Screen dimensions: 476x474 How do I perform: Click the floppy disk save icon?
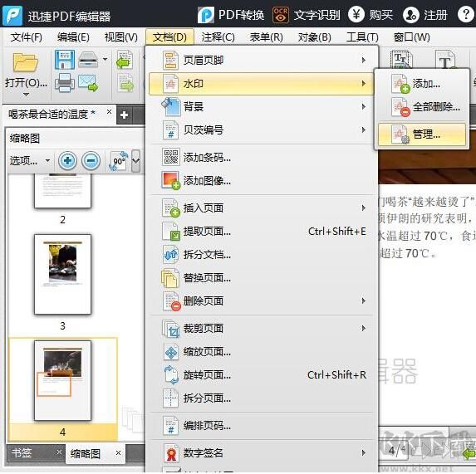(65, 60)
